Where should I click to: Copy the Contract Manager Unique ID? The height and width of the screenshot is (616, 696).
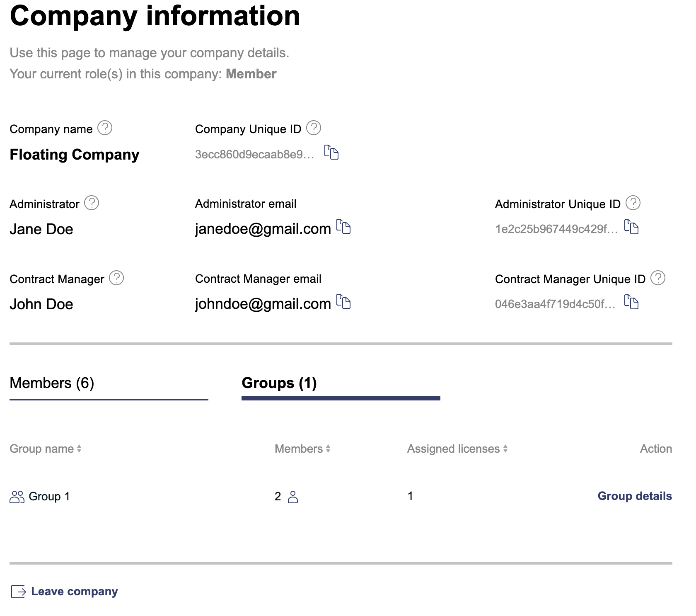(632, 303)
